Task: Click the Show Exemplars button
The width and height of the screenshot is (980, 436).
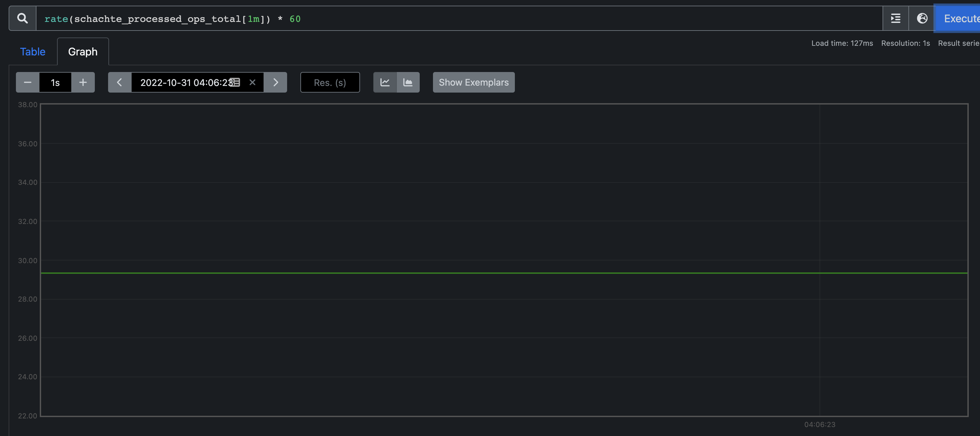Action: pos(473,82)
